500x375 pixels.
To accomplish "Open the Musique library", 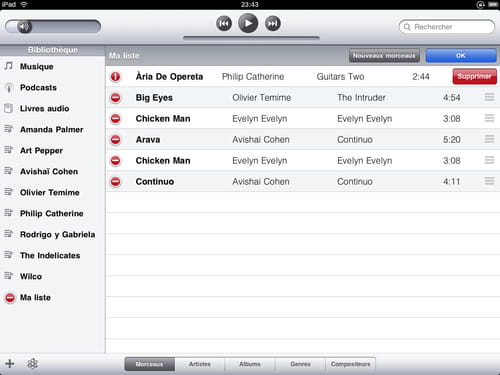I will pyautogui.click(x=52, y=67).
